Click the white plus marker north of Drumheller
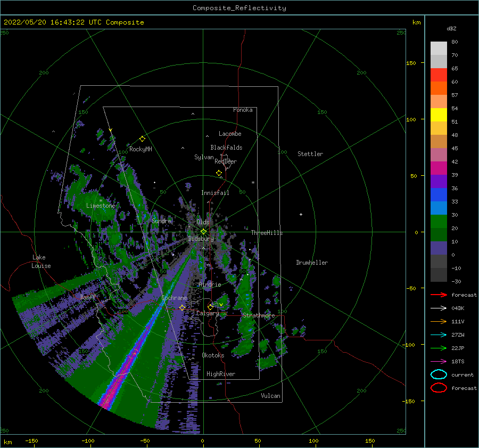479x448 pixels. click(301, 214)
